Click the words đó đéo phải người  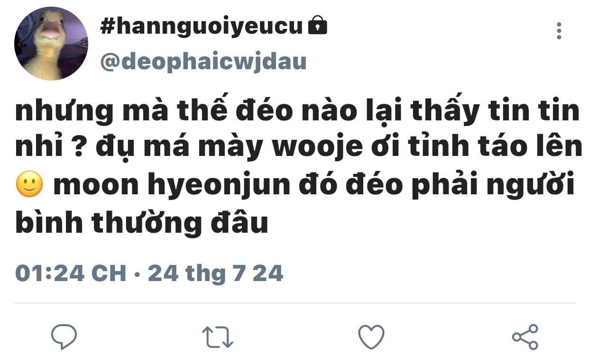coord(436,186)
